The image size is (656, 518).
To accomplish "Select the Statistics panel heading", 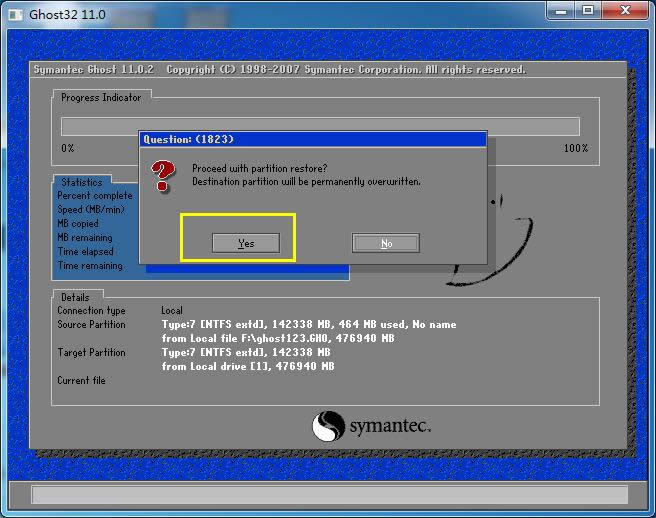I will click(x=81, y=182).
